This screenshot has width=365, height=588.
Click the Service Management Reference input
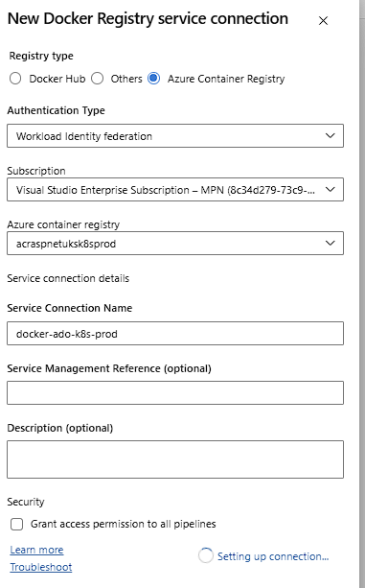point(175,392)
